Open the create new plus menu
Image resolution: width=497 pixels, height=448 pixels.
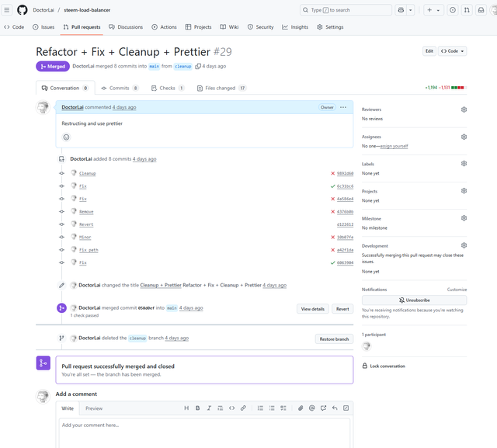433,10
